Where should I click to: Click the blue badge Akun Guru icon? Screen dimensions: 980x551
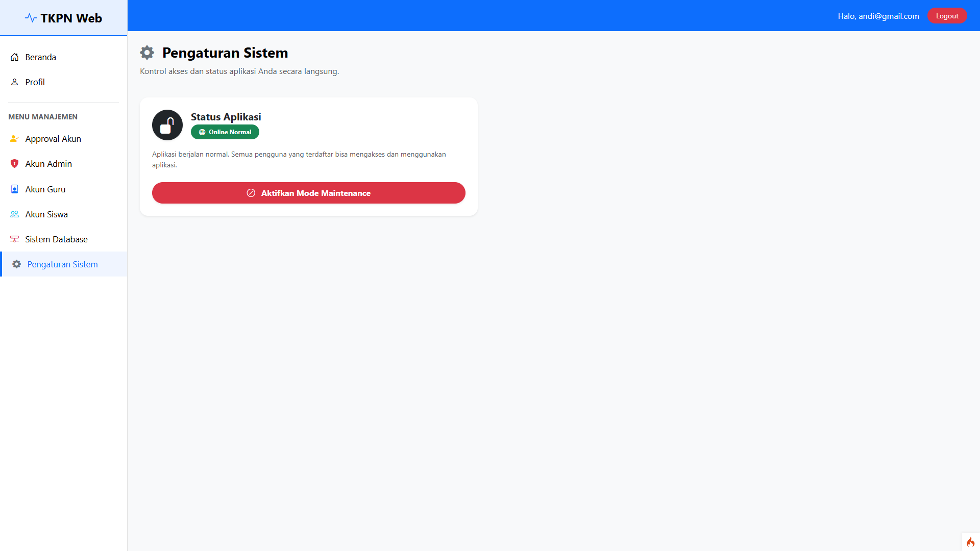[x=15, y=189]
